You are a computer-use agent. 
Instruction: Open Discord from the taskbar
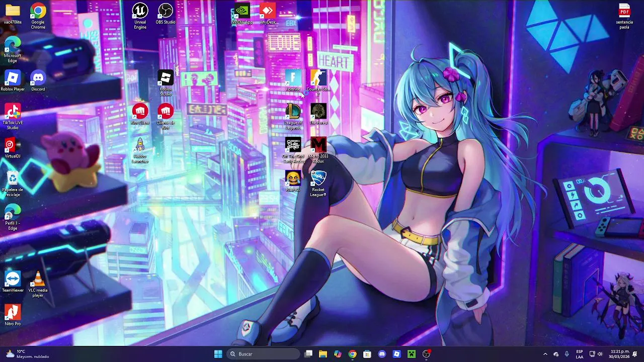pos(382,354)
